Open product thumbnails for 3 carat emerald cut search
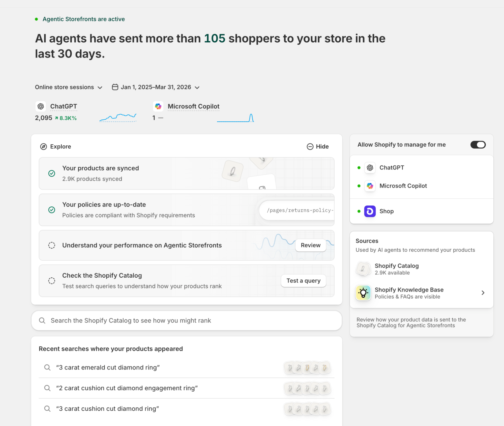The height and width of the screenshot is (426, 504). point(307,367)
